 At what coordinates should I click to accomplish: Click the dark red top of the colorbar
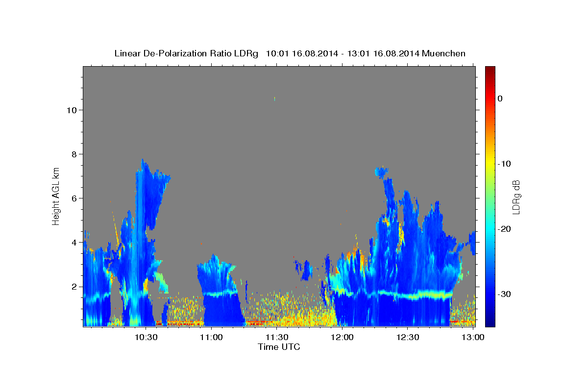pos(490,70)
